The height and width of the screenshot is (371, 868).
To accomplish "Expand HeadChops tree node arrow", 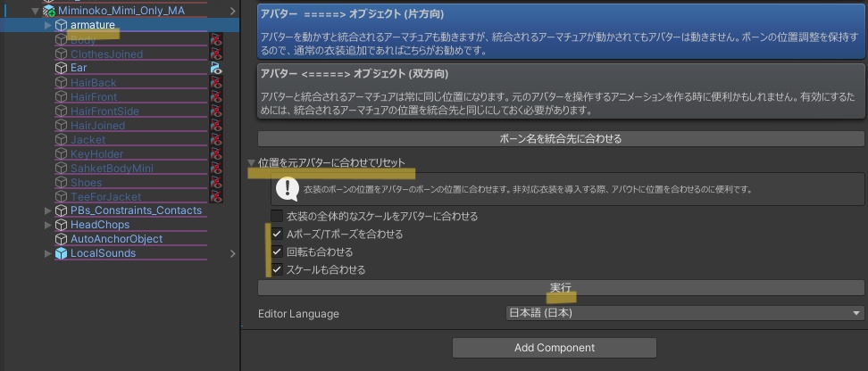I will pyautogui.click(x=48, y=225).
